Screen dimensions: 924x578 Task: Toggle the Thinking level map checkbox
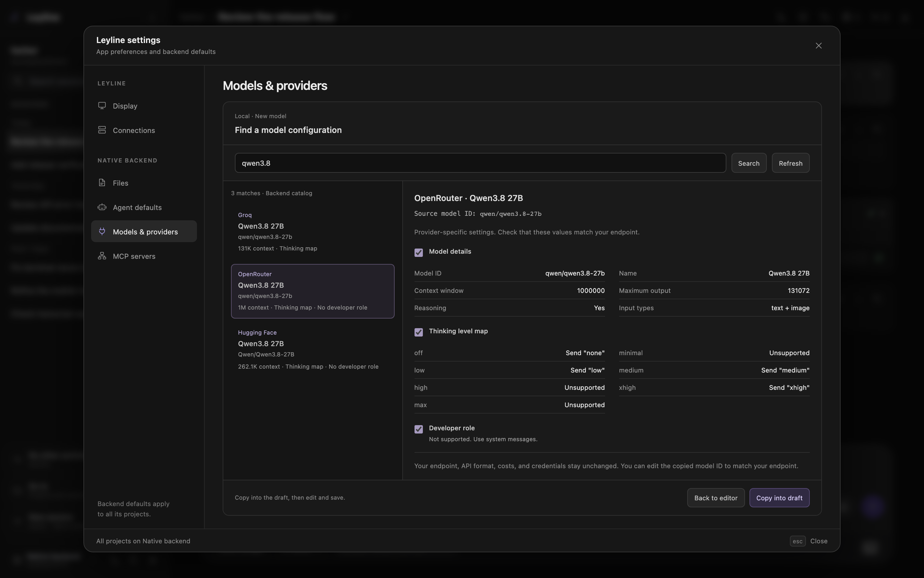click(x=418, y=332)
